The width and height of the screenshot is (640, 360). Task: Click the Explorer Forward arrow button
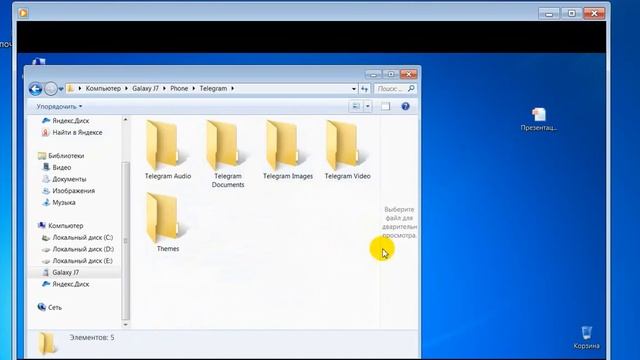(x=51, y=89)
